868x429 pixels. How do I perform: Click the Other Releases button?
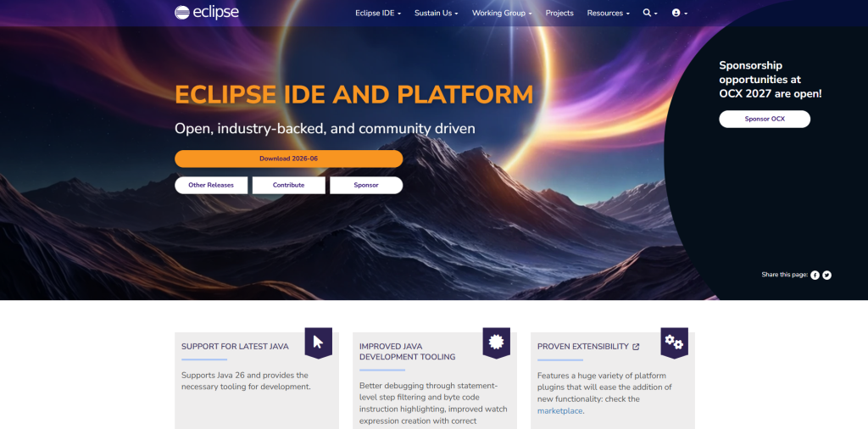(x=211, y=186)
